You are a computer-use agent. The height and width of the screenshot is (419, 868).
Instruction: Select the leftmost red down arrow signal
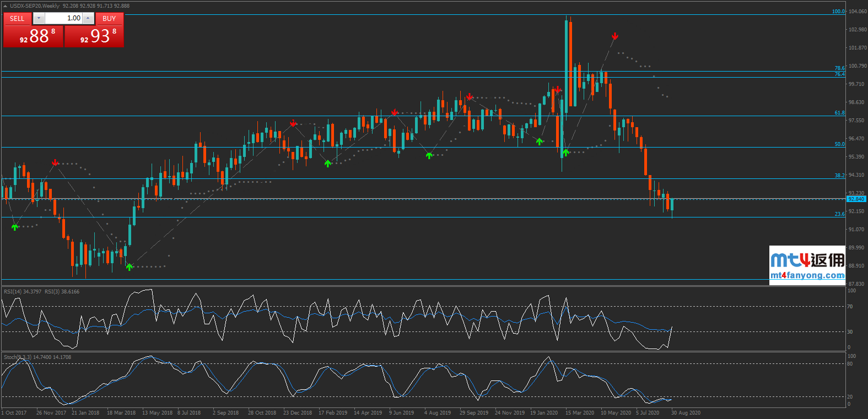tap(55, 162)
